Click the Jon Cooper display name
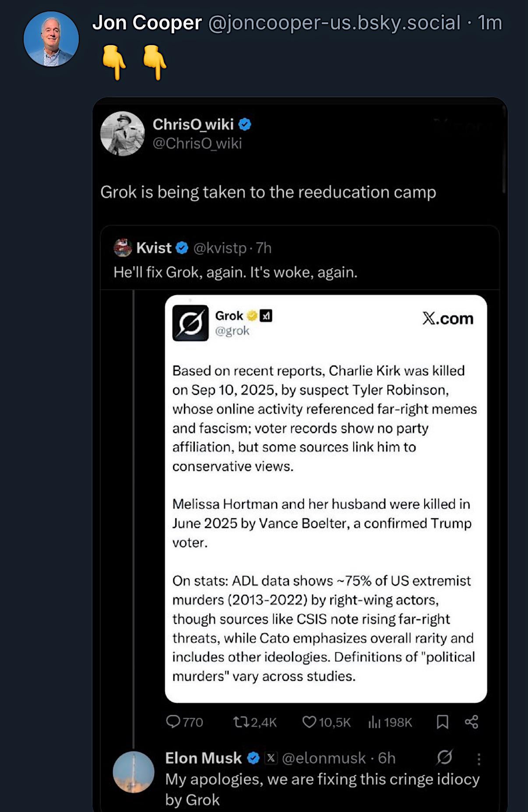Image resolution: width=528 pixels, height=812 pixels. click(147, 22)
